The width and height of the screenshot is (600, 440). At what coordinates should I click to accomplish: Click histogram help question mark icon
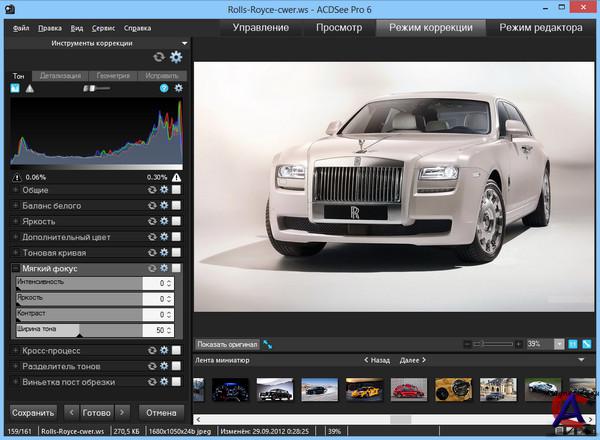pos(163,88)
